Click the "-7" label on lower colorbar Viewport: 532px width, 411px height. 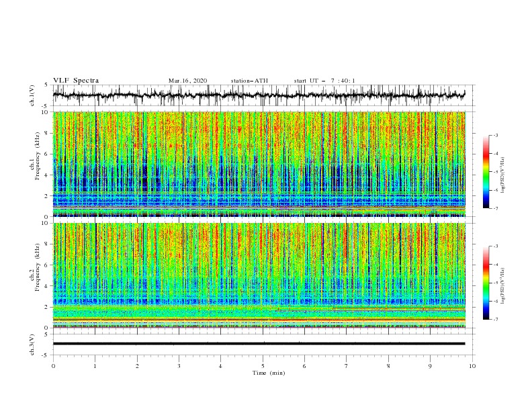(x=495, y=319)
